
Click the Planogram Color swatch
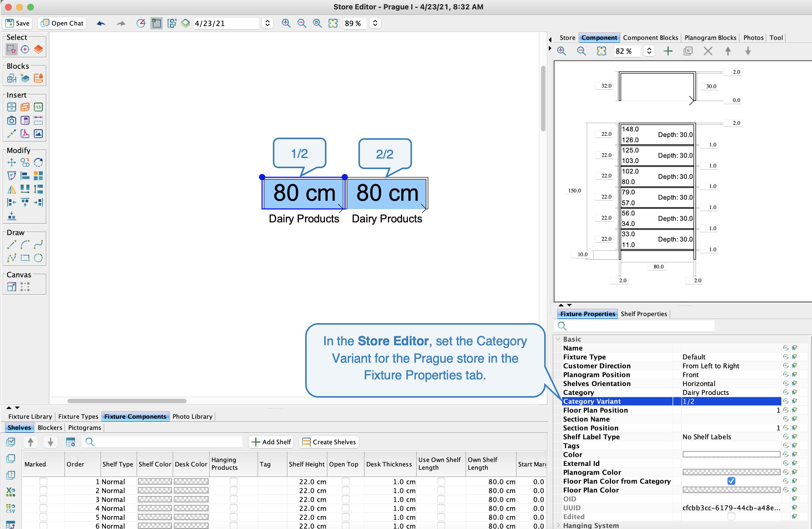click(731, 472)
